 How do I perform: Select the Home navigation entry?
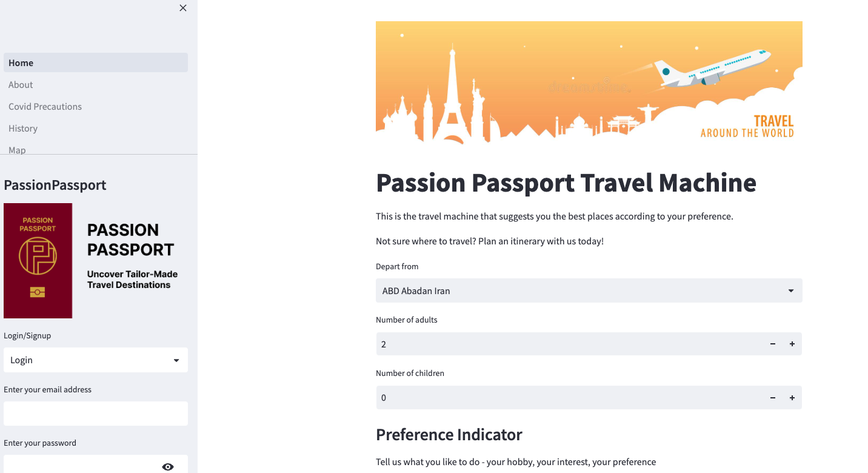click(x=21, y=62)
